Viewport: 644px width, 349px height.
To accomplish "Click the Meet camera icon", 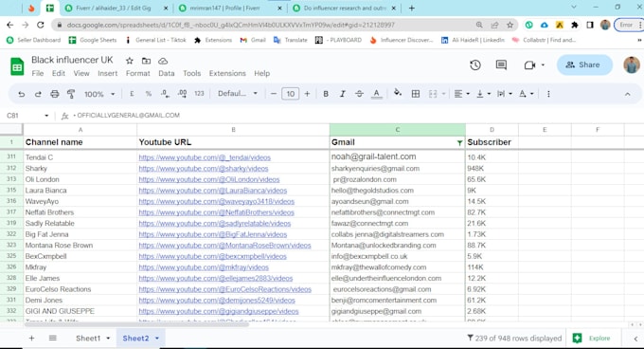I will point(529,64).
